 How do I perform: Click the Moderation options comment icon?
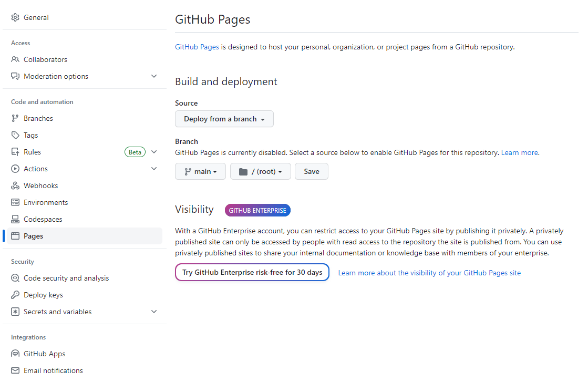pos(15,76)
